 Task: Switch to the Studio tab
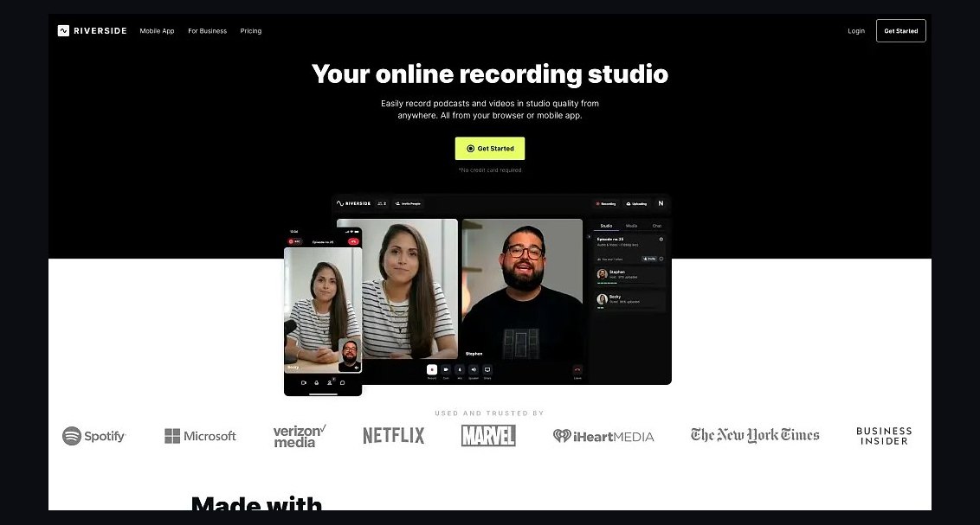(x=606, y=226)
